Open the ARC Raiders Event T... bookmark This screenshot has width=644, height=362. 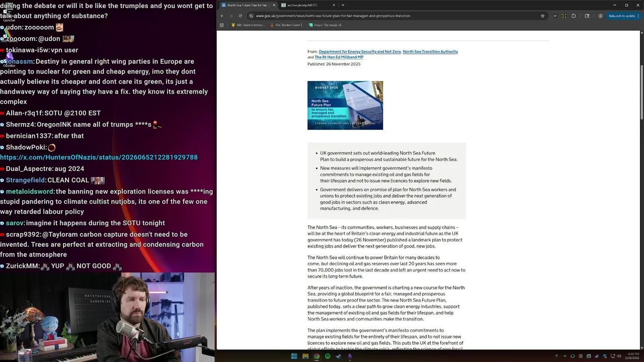(x=287, y=25)
